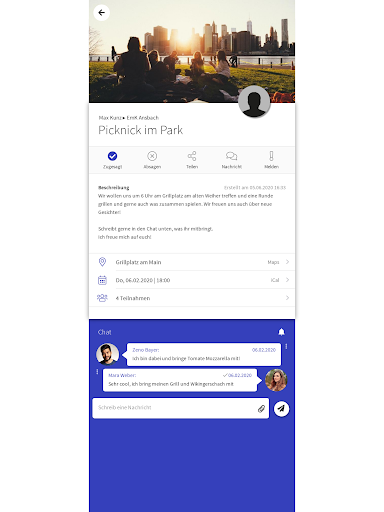
Task: Select the 'Picknick im Park' title
Action: click(140, 130)
